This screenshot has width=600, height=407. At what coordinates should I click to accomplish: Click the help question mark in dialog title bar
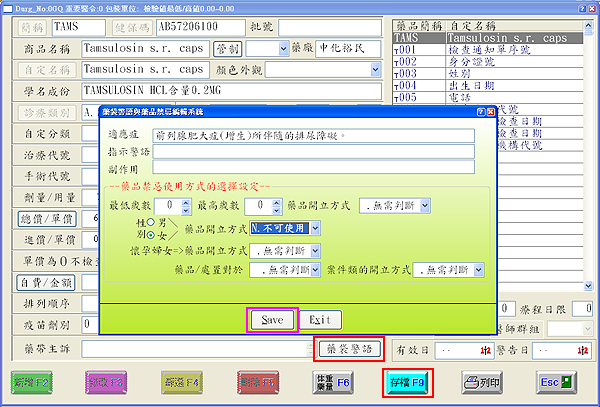(x=479, y=114)
